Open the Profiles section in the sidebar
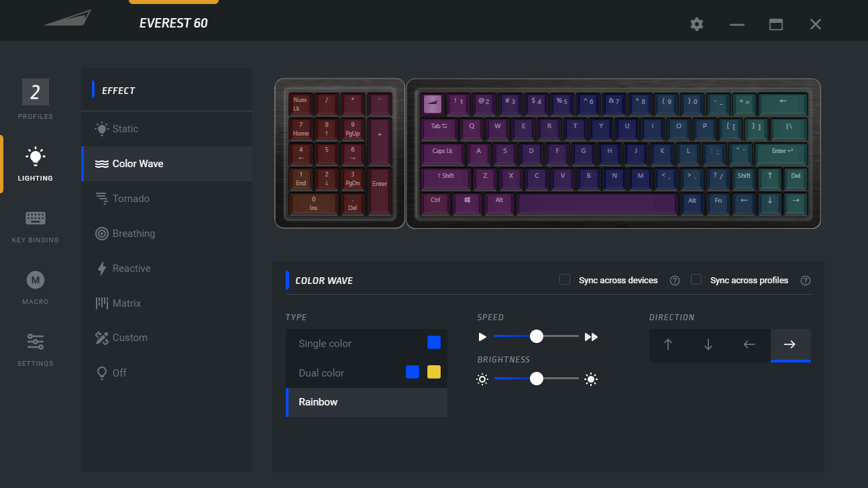868x488 pixels. point(36,99)
